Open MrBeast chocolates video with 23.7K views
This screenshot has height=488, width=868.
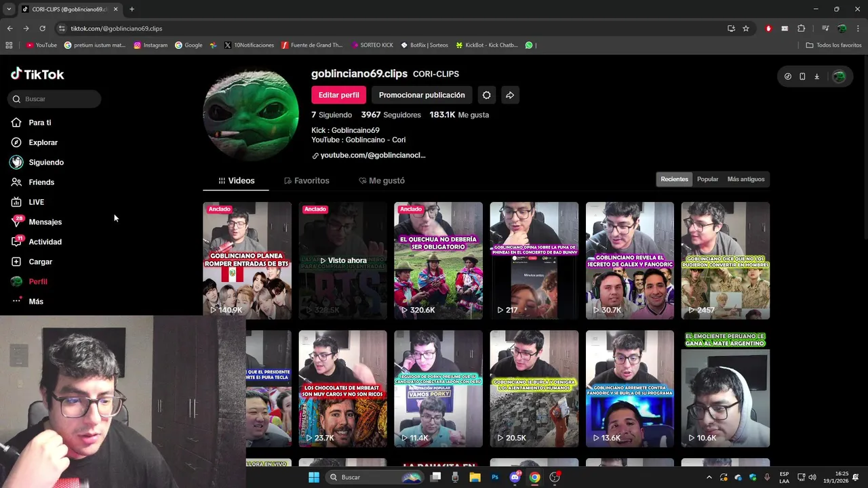342,388
